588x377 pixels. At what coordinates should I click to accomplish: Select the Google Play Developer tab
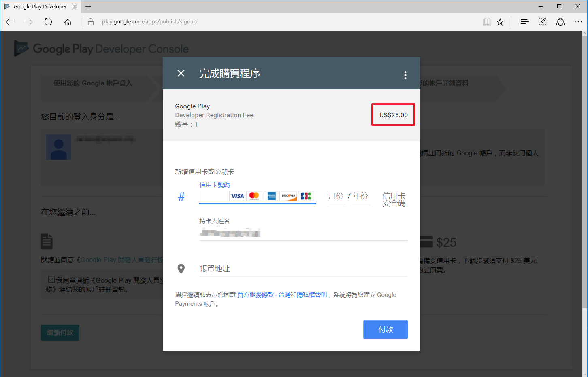click(x=40, y=6)
